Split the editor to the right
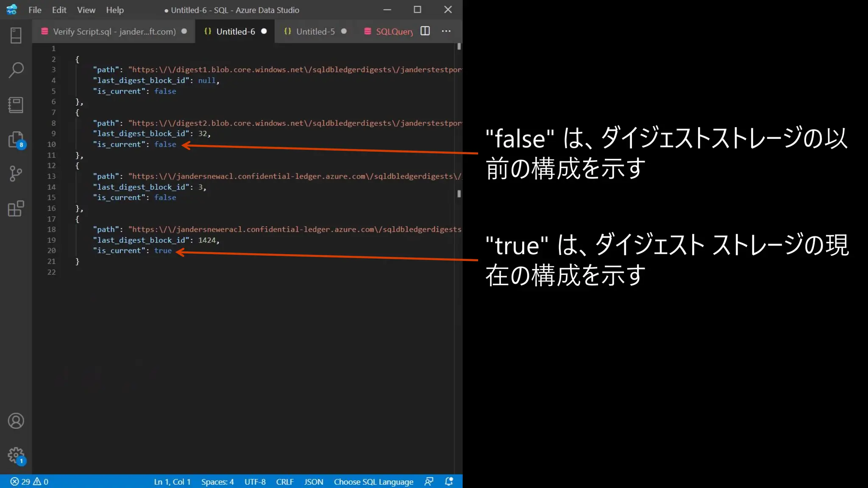Image resolution: width=868 pixels, height=488 pixels. pyautogui.click(x=425, y=31)
